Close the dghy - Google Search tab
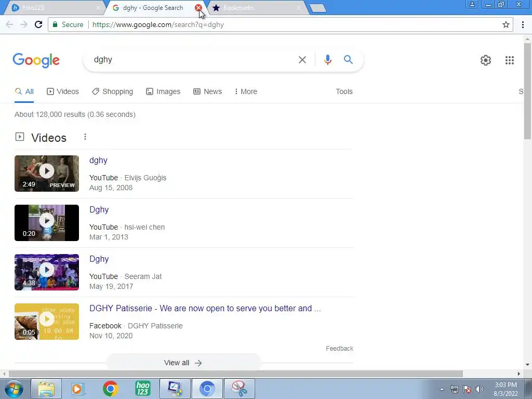Image resolution: width=532 pixels, height=399 pixels. tap(198, 7)
